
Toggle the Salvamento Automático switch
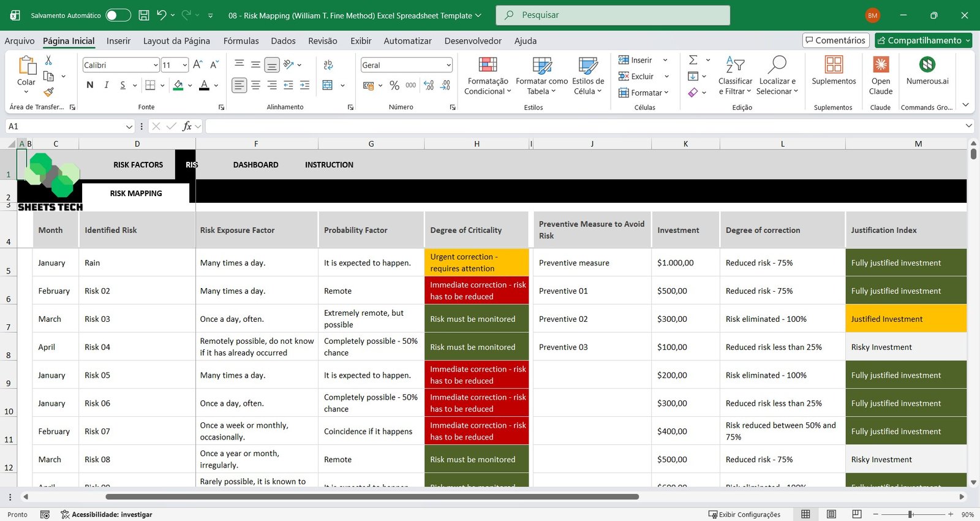[118, 15]
